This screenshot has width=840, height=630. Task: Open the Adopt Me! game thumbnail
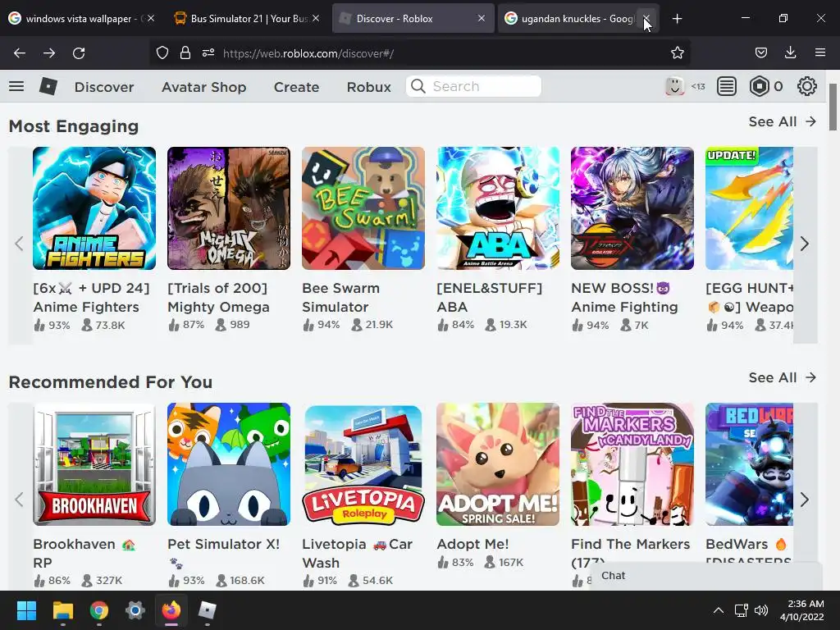498,464
